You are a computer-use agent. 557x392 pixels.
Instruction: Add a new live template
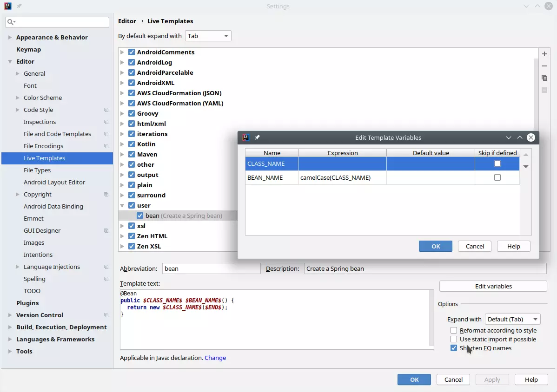[x=544, y=54]
